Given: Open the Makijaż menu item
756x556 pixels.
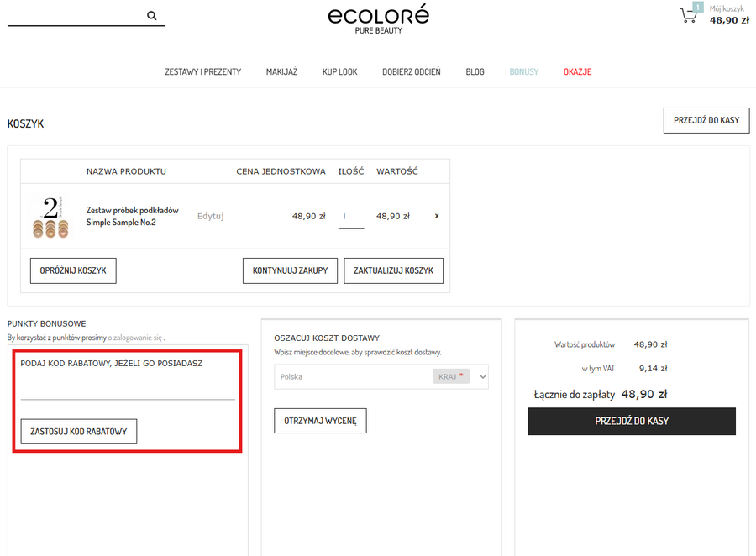Looking at the screenshot, I should pos(281,72).
